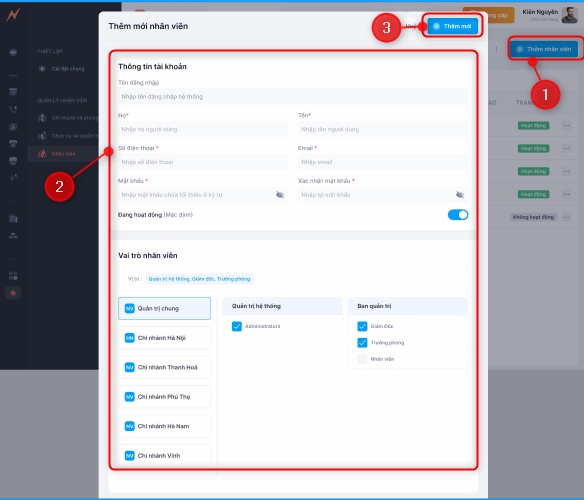Click the Vị trí selected roles tag
The image size is (584, 500).
pos(199,279)
